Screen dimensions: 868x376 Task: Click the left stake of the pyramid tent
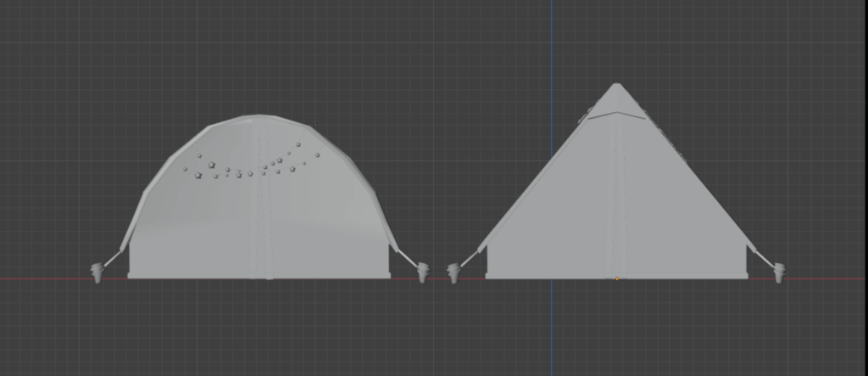click(x=453, y=272)
